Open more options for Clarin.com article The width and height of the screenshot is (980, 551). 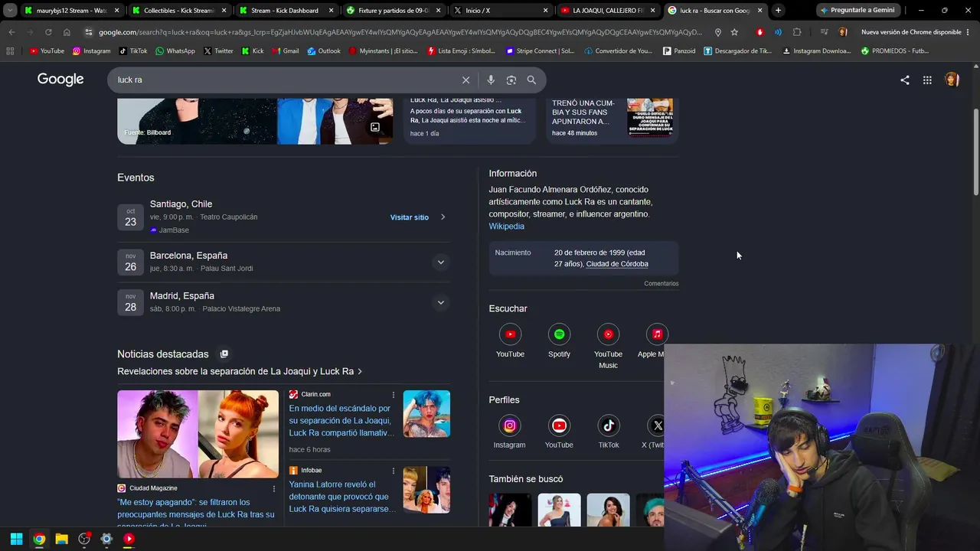pos(394,395)
